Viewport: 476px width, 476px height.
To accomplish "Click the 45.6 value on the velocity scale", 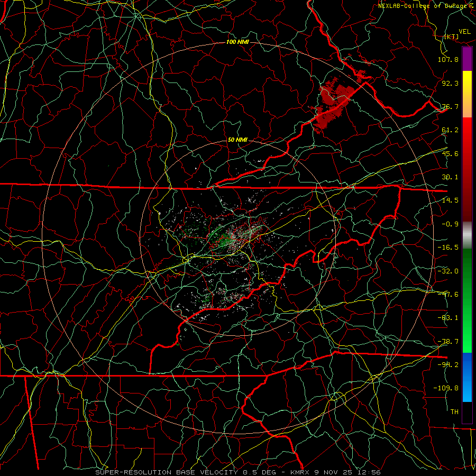I will pos(450,153).
